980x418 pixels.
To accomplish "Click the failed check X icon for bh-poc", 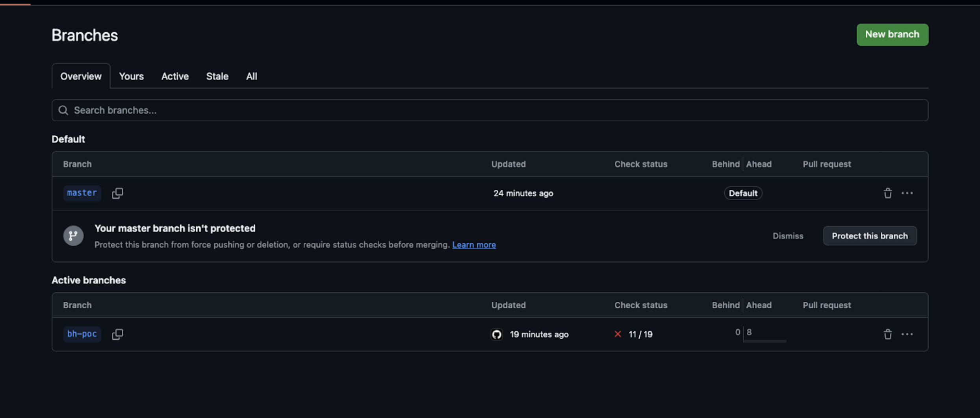I will click(x=618, y=334).
